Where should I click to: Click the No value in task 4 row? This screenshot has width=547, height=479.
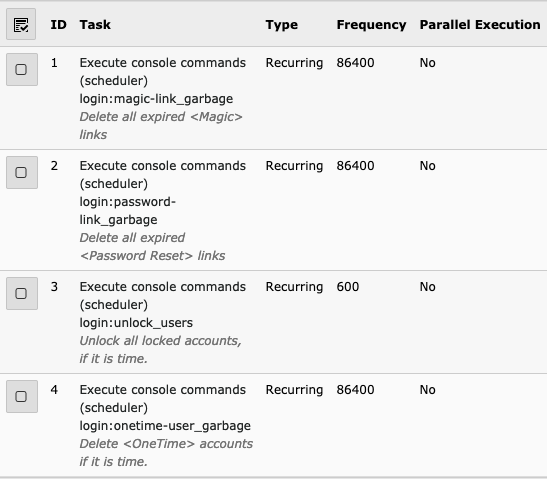coord(427,390)
